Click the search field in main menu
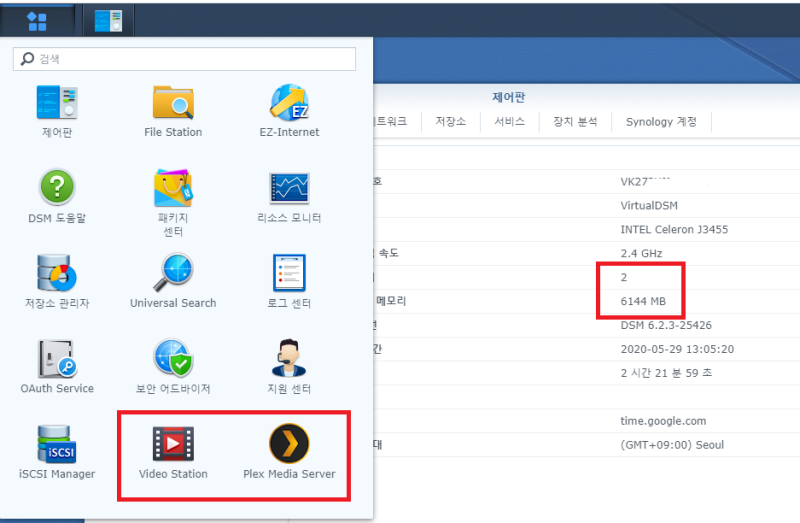Image resolution: width=800 pixels, height=523 pixels. click(x=184, y=59)
